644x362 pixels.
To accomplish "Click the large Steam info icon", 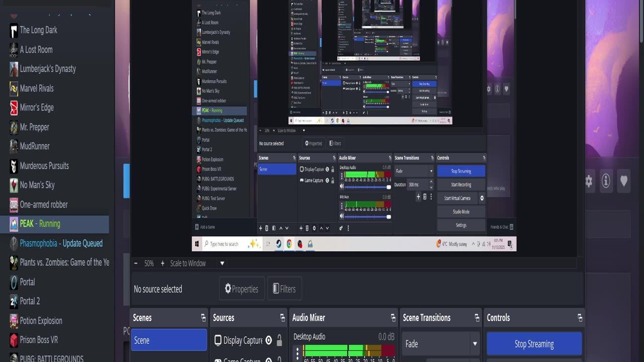I will tap(606, 181).
